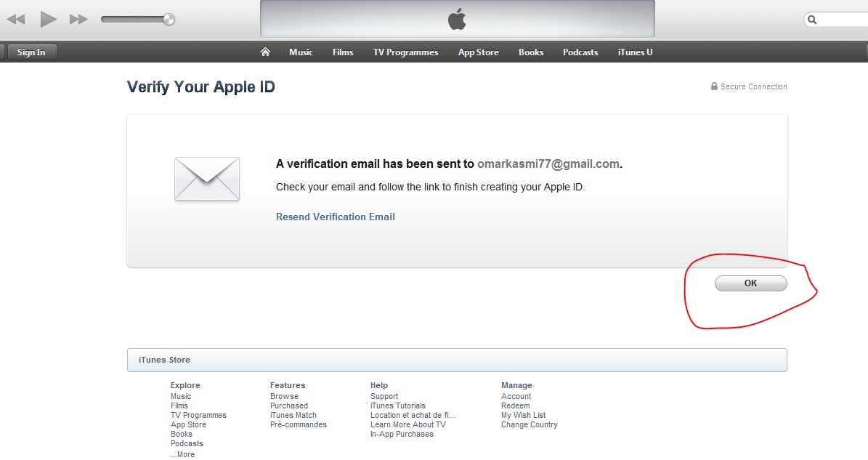Click the fast-forward playback button
The image size is (868, 460).
78,20
